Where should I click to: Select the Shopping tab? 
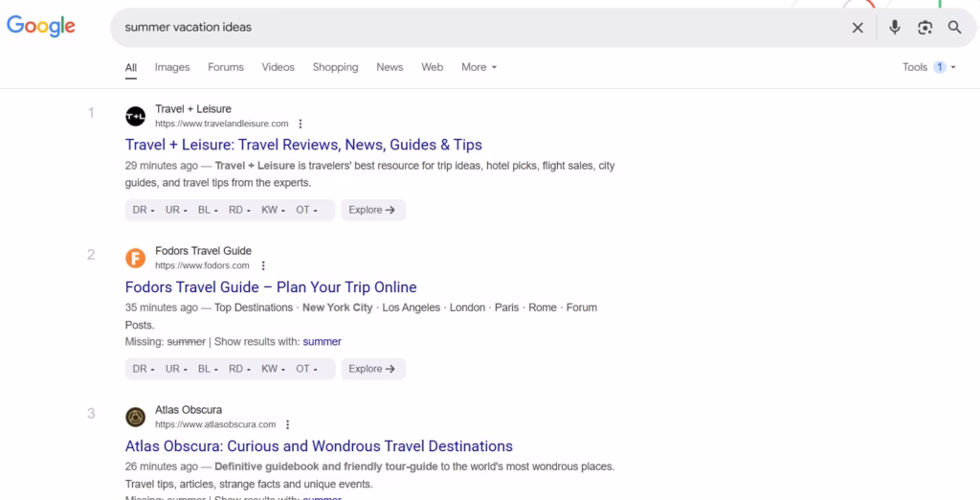(335, 67)
